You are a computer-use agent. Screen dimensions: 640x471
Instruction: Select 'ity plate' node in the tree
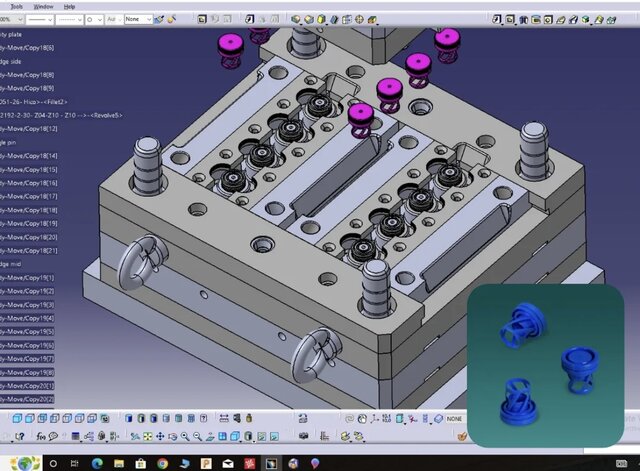point(14,33)
